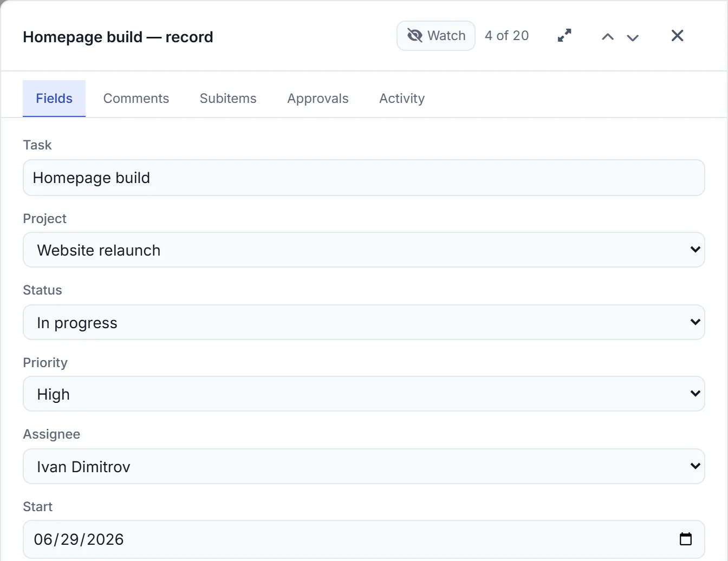Image resolution: width=728 pixels, height=561 pixels.
Task: Open the Priority dropdown
Action: point(363,394)
